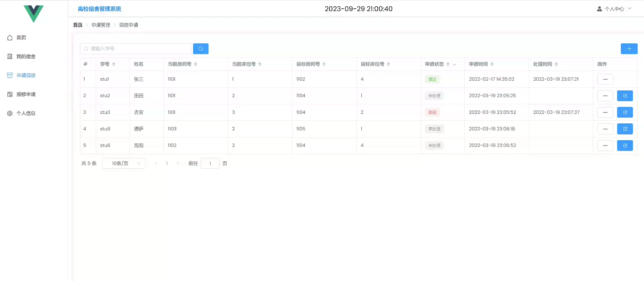Click the Vue logo in sidebar
The height and width of the screenshot is (281, 644).
pyautogui.click(x=34, y=14)
